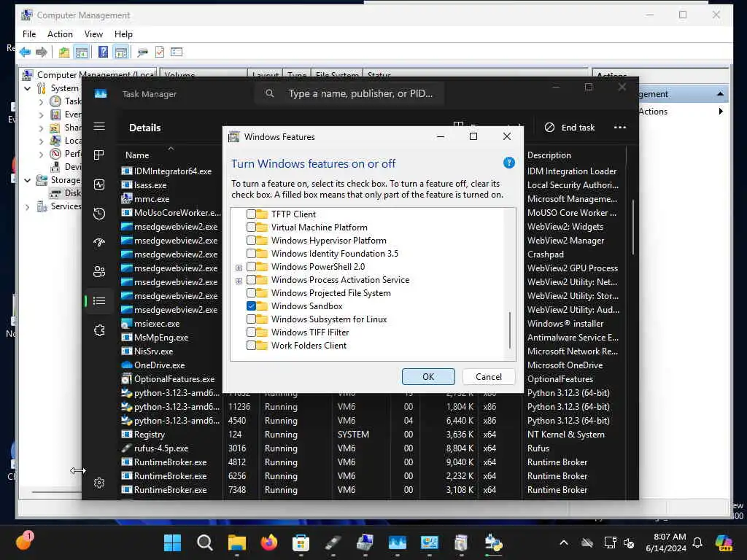Screen dimensions: 747x560
Task: Expand Task Scheduler tree node
Action: click(41, 102)
